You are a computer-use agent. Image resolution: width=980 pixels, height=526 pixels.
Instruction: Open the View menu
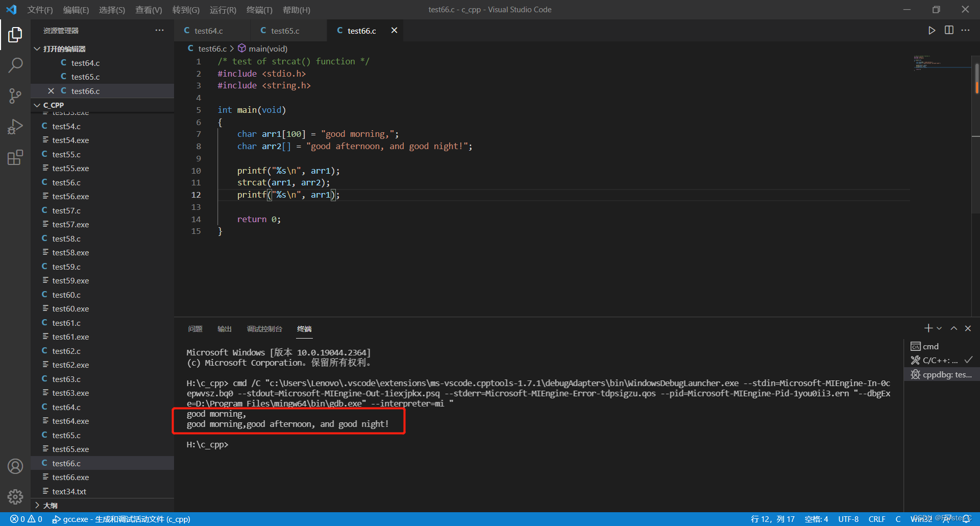[149, 10]
